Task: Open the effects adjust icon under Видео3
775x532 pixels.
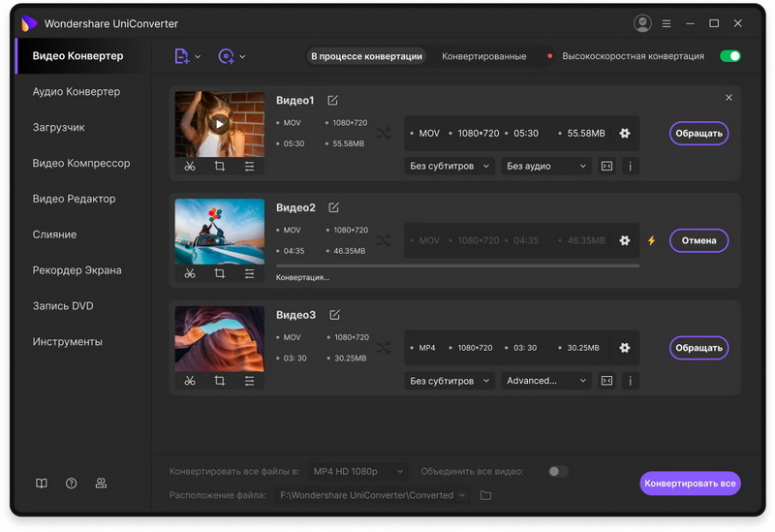Action: (x=250, y=382)
